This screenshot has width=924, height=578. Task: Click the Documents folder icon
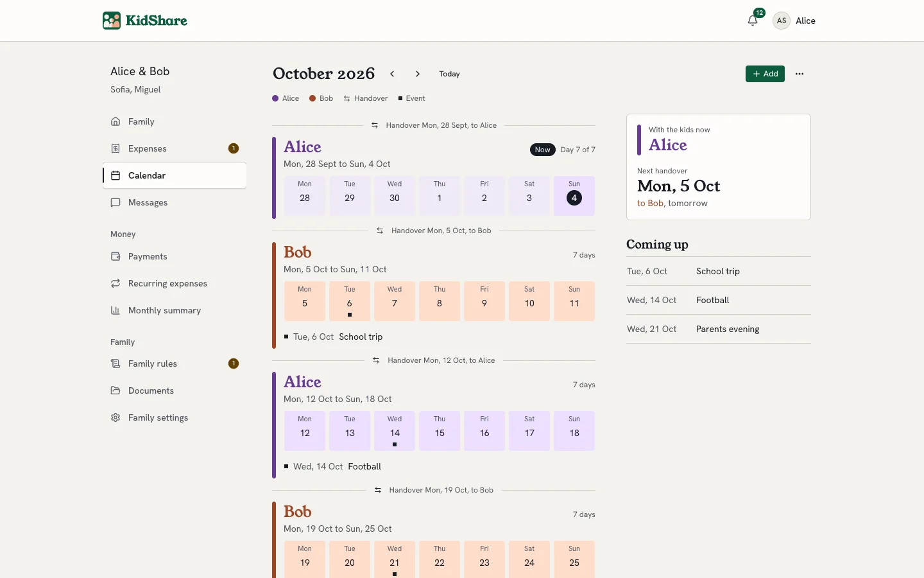coord(116,390)
